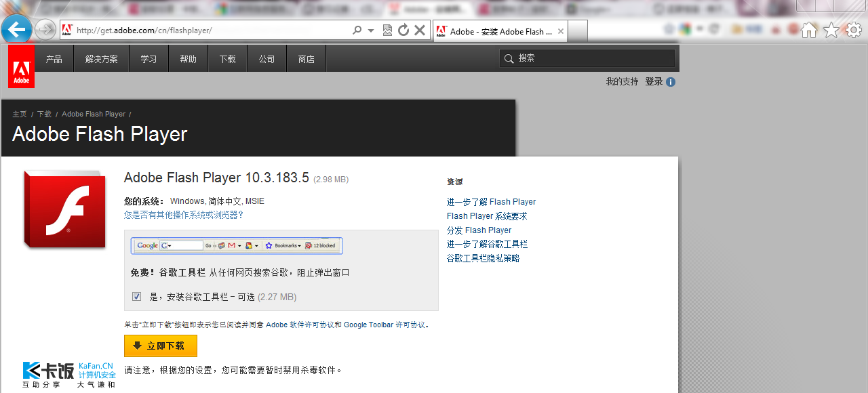Go to 主页 breadcrumb
Image resolution: width=868 pixels, height=393 pixels.
tap(20, 114)
